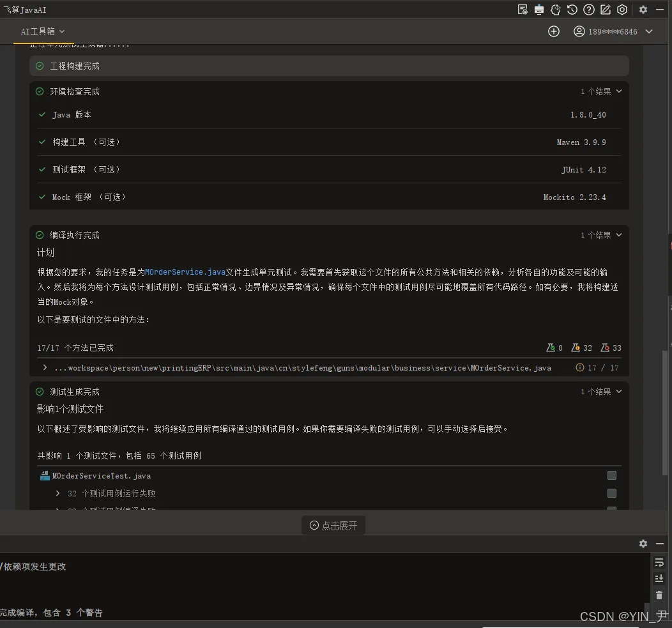Open the gear options icon in the title bar
Image resolution: width=672 pixels, height=628 pixels.
(643, 10)
